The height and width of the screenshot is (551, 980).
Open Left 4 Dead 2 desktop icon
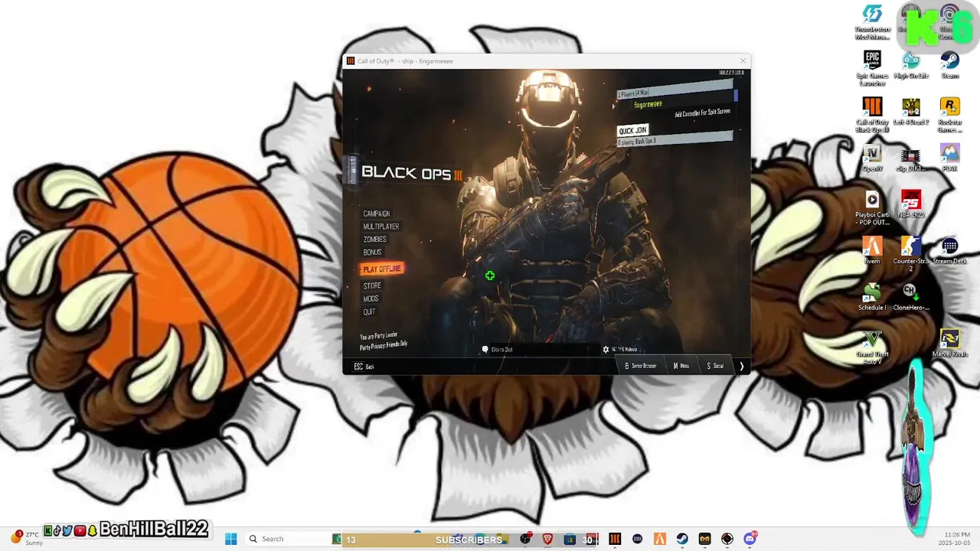coord(910,112)
